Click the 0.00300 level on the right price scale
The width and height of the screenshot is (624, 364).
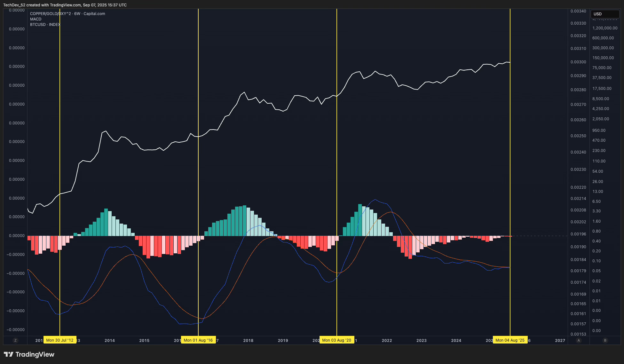[x=579, y=62]
